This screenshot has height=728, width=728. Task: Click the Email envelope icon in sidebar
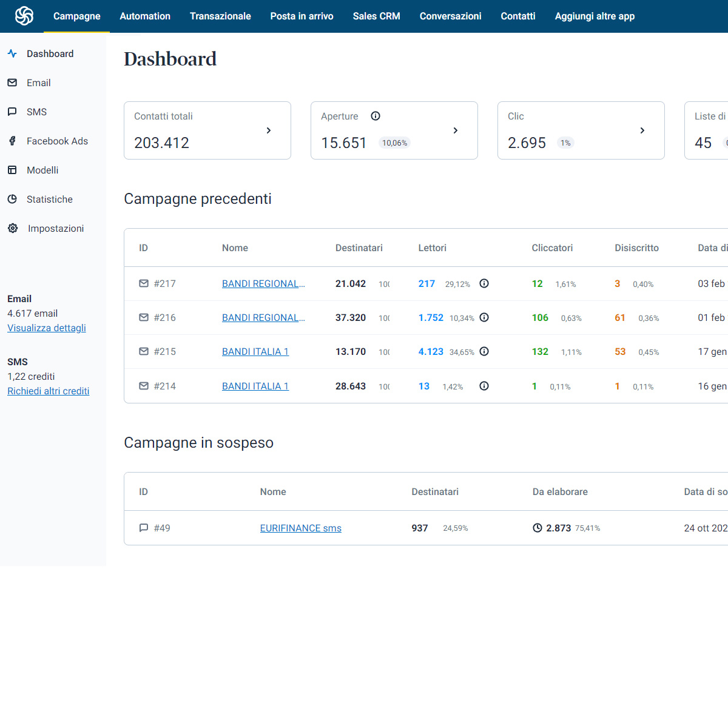pos(12,83)
